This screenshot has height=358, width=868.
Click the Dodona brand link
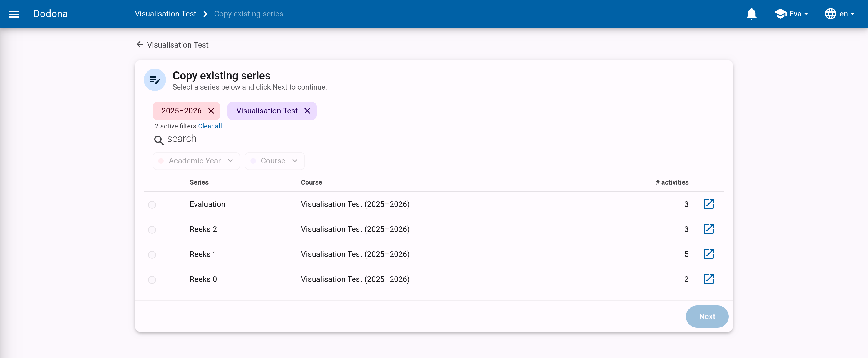(x=51, y=14)
